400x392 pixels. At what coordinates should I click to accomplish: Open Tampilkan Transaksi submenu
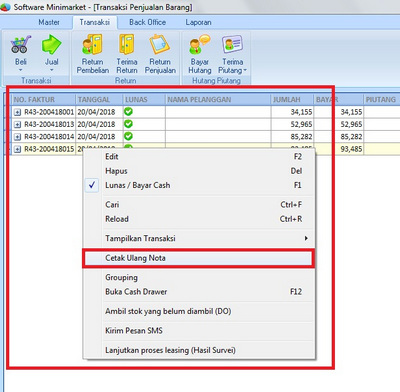pos(199,238)
